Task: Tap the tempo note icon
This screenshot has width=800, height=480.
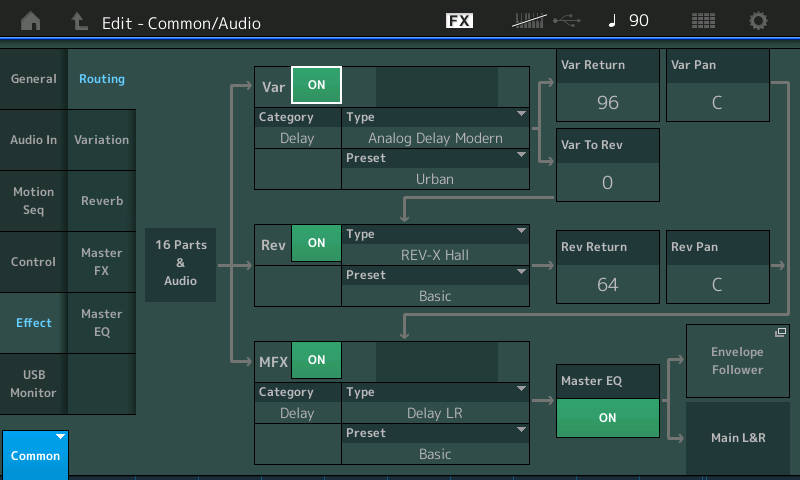Action: coord(613,21)
